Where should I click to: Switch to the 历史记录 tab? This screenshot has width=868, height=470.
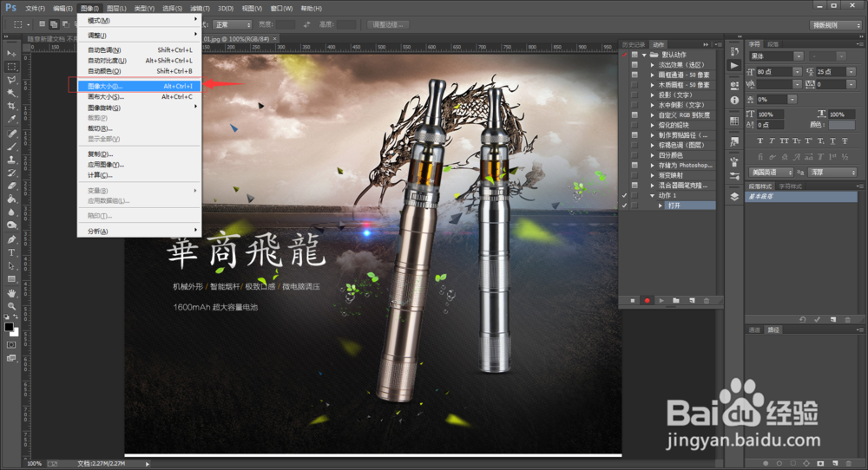tap(634, 44)
